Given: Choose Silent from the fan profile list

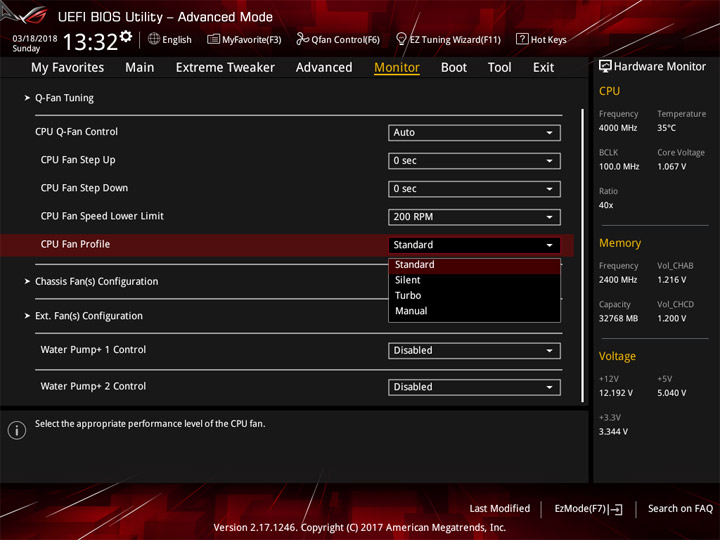Looking at the screenshot, I should tap(474, 280).
